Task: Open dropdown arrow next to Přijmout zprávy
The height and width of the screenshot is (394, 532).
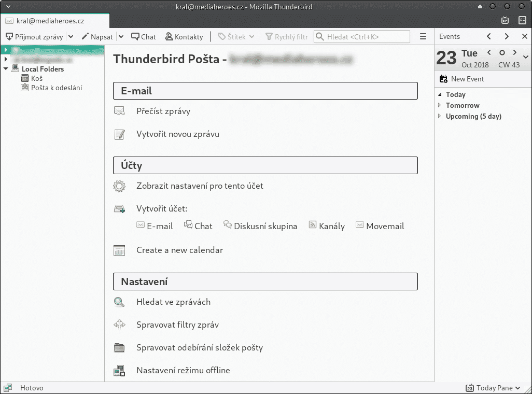Action: 71,37
